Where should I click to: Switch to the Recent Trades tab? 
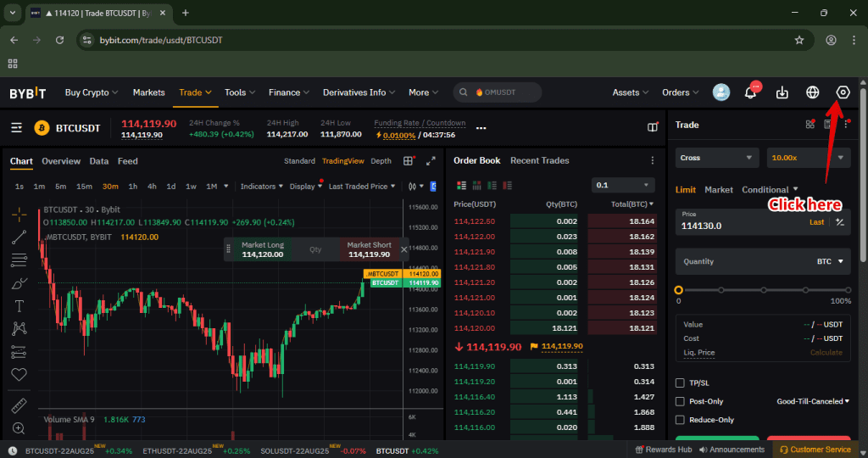[x=539, y=160]
